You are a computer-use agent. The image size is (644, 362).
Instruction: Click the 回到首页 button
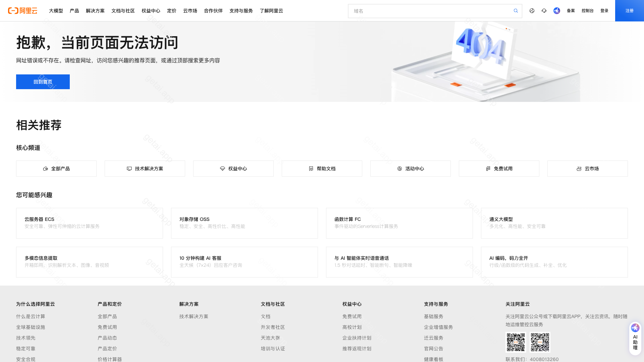click(x=43, y=82)
